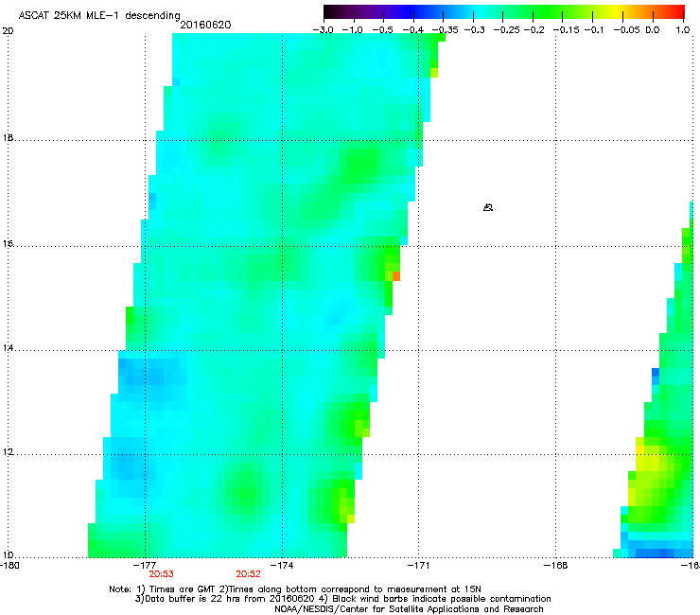Click the small island outline marker
Viewport: 700px width, 615px height.
click(488, 207)
